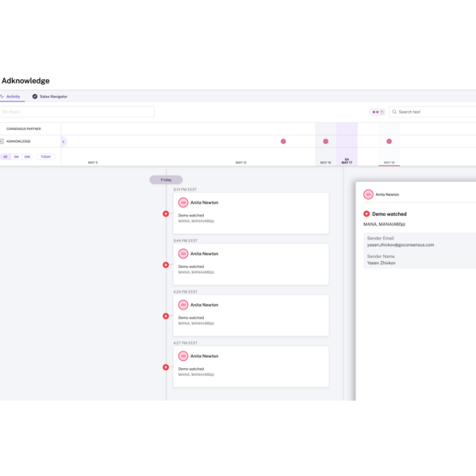
Task: Switch to the Activity tab
Action: tap(12, 96)
